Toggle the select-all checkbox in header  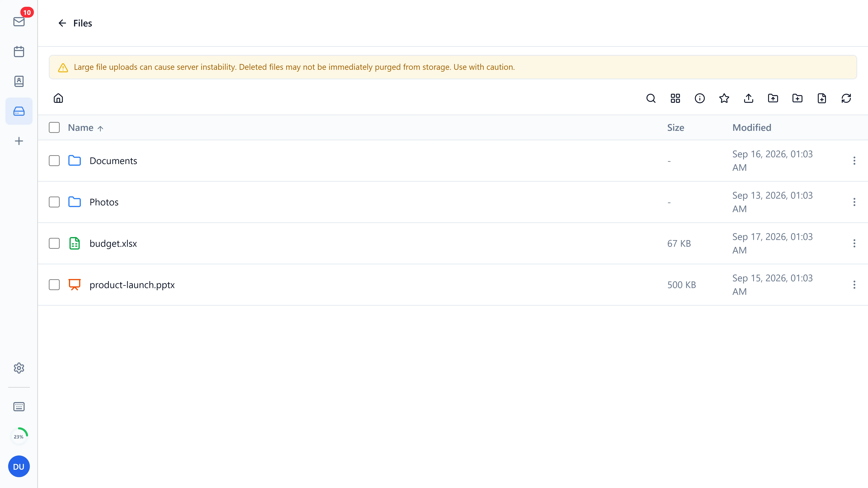54,127
